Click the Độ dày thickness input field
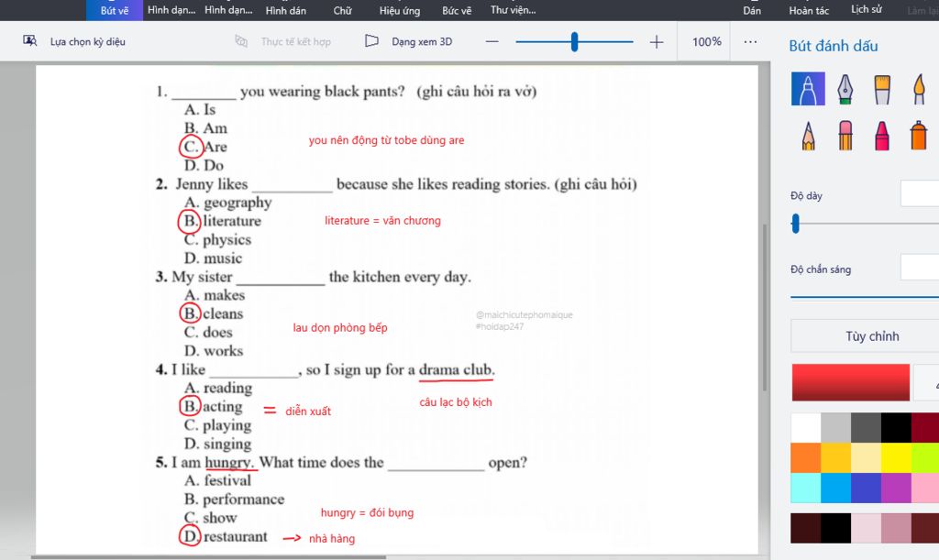Screen dimensions: 939x560 click(920, 194)
